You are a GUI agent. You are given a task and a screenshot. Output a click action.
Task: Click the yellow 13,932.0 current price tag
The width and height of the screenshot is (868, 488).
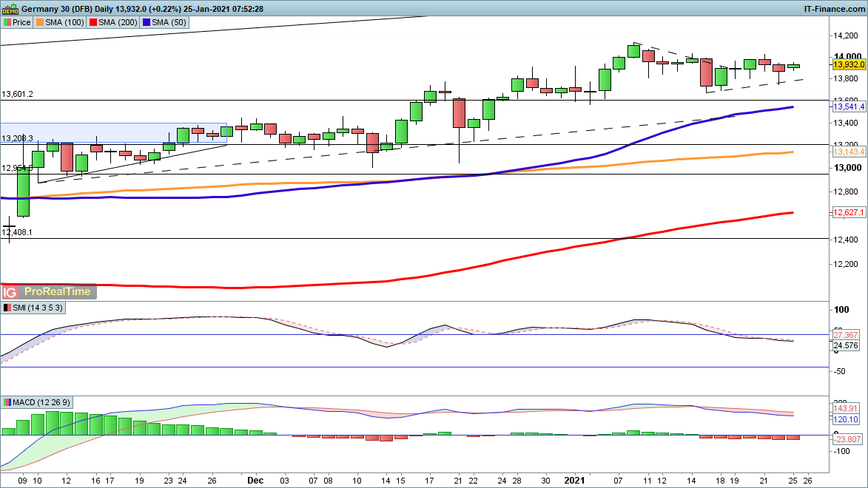849,64
